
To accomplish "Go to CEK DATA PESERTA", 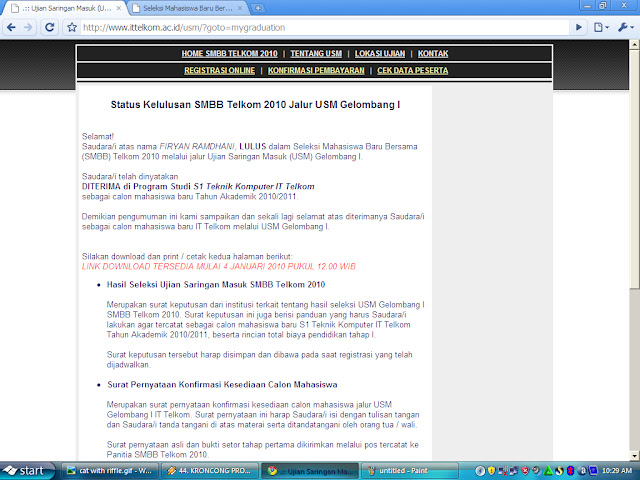I will pyautogui.click(x=413, y=71).
